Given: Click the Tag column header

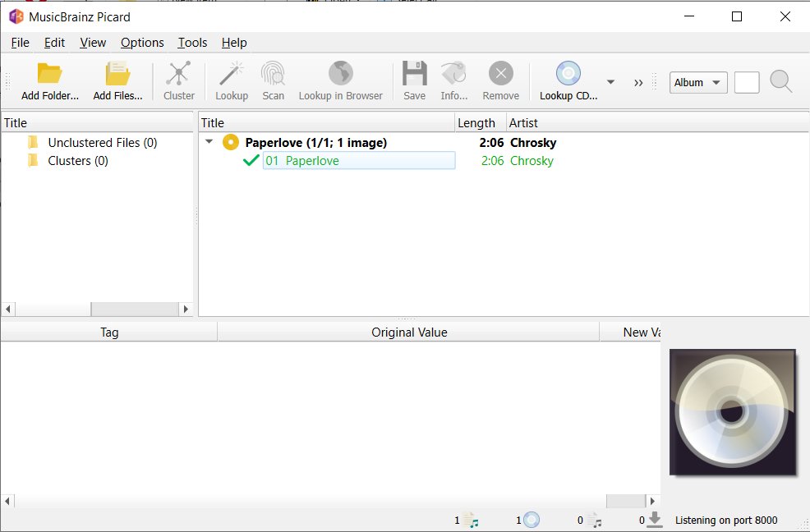Looking at the screenshot, I should (109, 332).
